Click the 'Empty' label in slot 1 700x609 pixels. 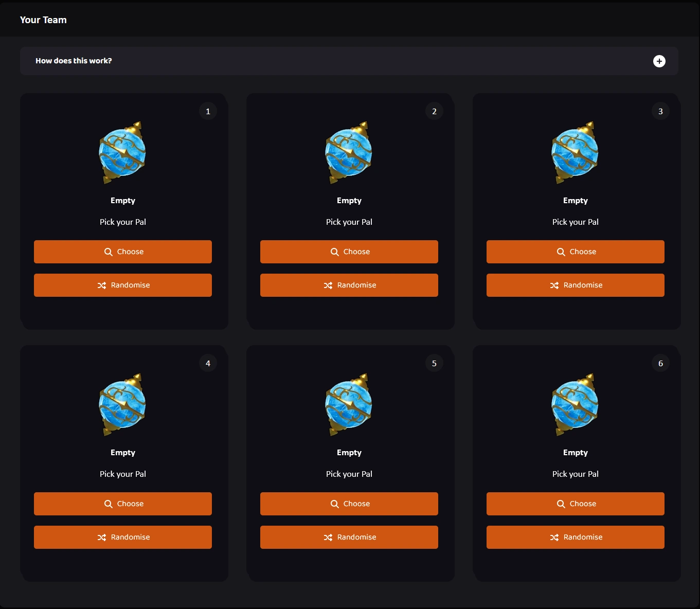tap(123, 201)
